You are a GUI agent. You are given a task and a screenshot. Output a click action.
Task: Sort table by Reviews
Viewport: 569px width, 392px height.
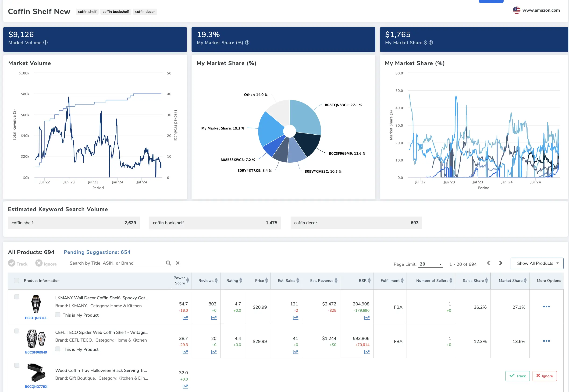(216, 280)
